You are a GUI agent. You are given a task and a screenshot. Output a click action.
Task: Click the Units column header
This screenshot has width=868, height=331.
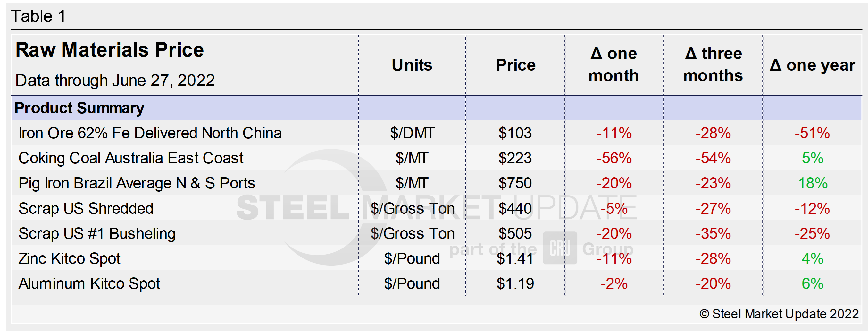[x=412, y=65]
